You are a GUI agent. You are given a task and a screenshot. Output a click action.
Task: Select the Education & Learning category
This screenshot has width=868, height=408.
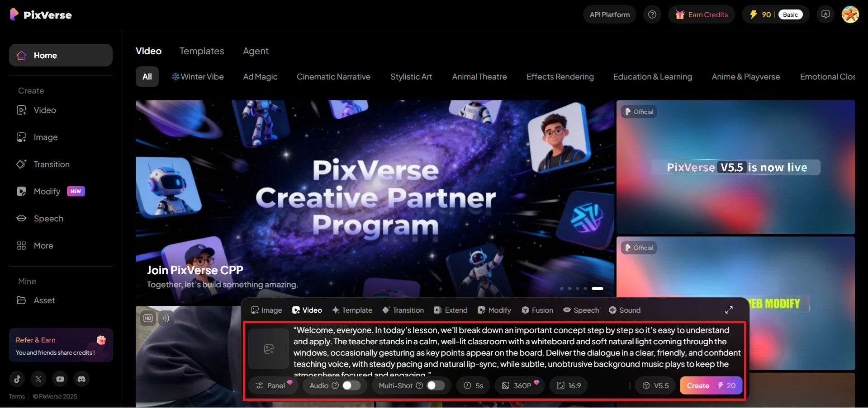point(652,77)
